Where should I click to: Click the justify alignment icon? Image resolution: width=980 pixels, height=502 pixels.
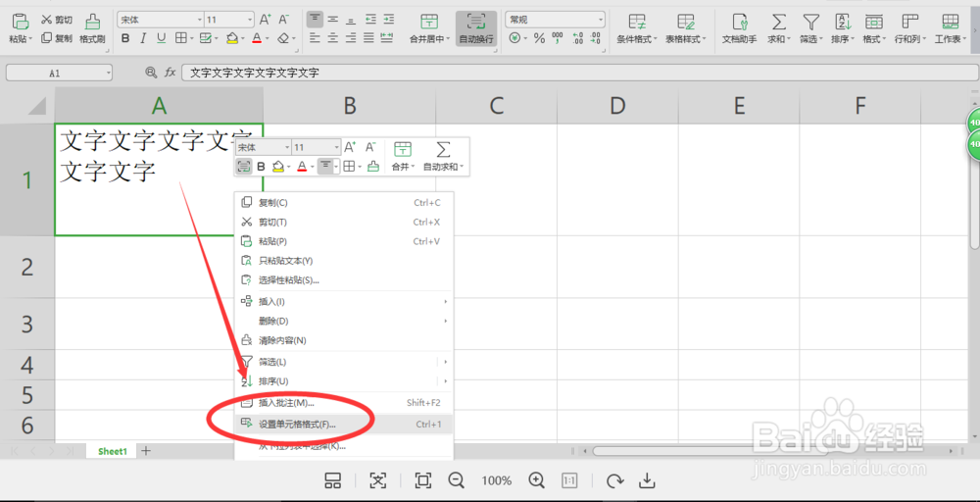point(368,38)
